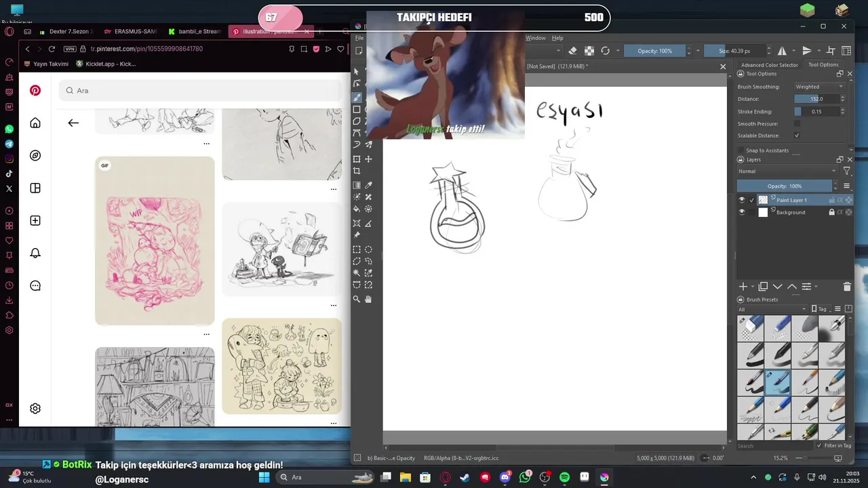This screenshot has width=868, height=488.
Task: Open Pinterest notifications bell
Action: pos(35,253)
